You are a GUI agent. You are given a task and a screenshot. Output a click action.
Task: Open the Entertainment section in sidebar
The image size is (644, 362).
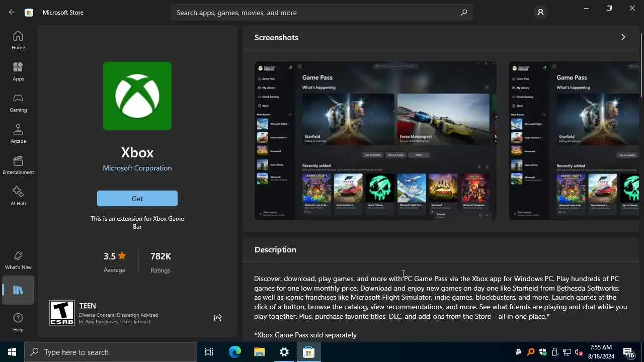18,165
